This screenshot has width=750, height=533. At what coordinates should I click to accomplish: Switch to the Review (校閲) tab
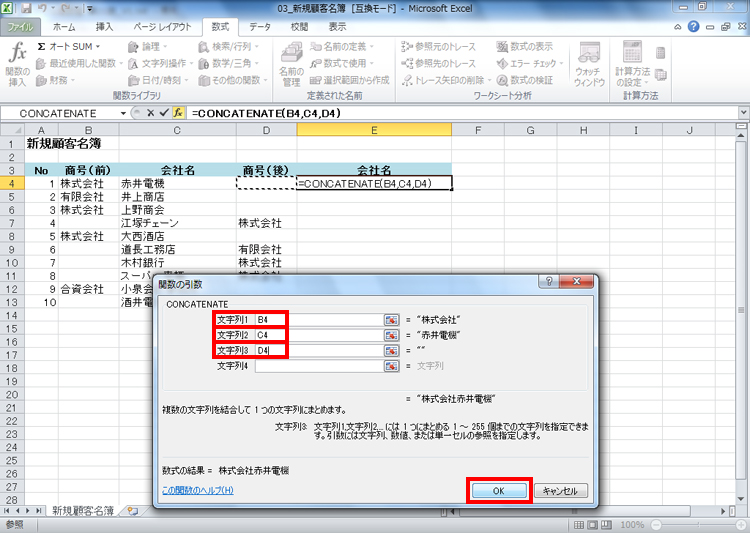(299, 27)
